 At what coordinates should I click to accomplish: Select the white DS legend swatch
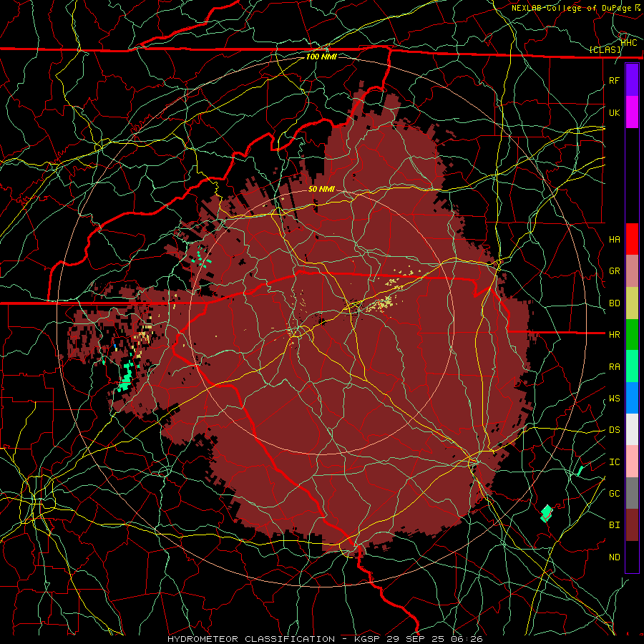pyautogui.click(x=632, y=429)
